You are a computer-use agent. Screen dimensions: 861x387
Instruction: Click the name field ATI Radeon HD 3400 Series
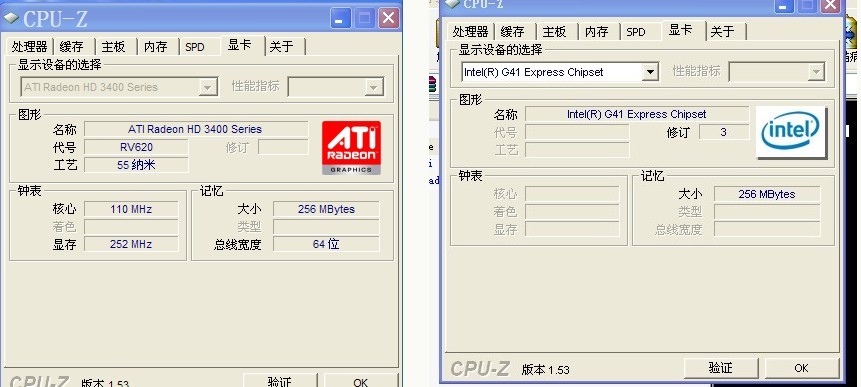point(195,129)
